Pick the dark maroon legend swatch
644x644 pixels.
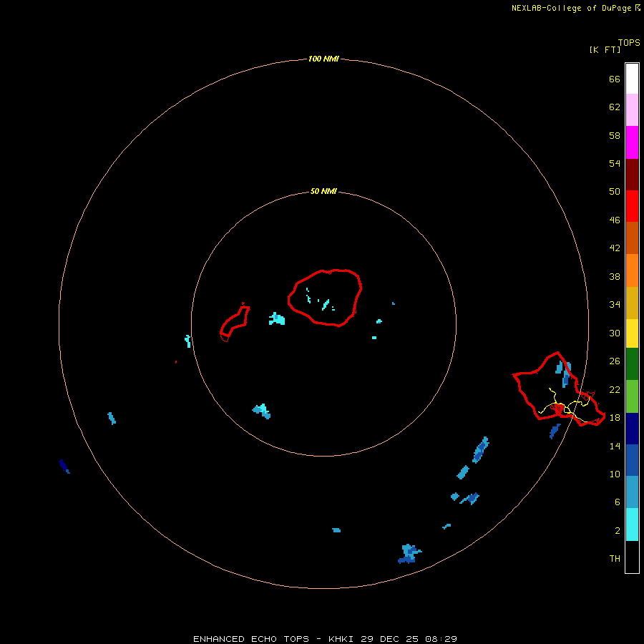632,174
